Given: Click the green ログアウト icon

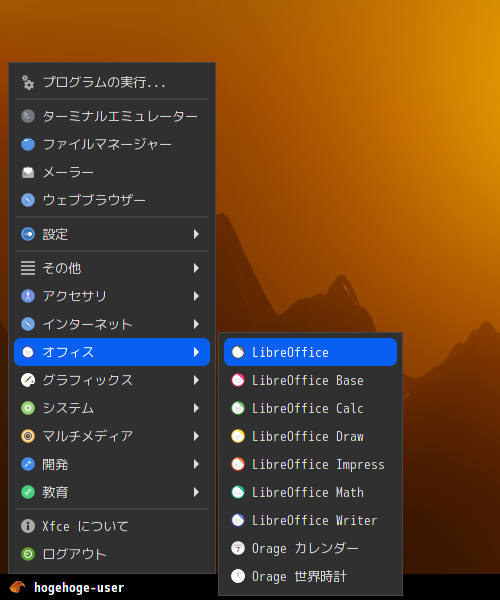Looking at the screenshot, I should [x=28, y=554].
